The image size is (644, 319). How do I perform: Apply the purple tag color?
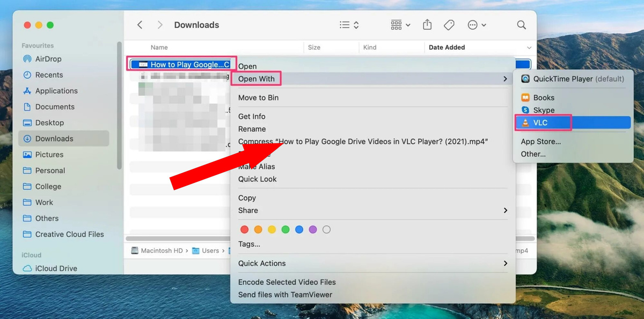pos(313,229)
